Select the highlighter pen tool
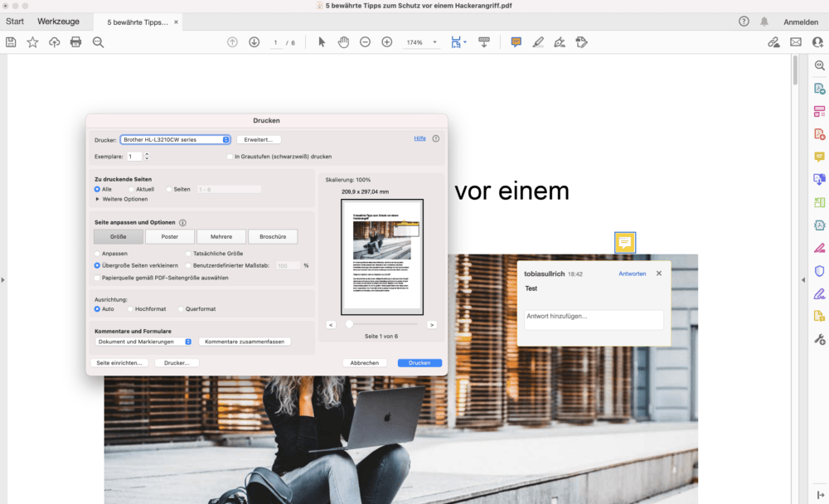This screenshot has height=504, width=829. [x=538, y=42]
